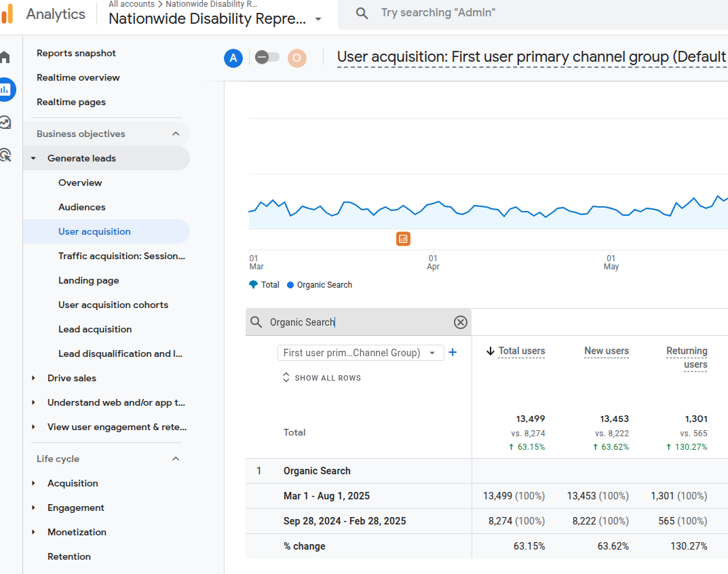Click SHOW ALL ROWS button
This screenshot has height=574, width=728.
click(x=322, y=377)
